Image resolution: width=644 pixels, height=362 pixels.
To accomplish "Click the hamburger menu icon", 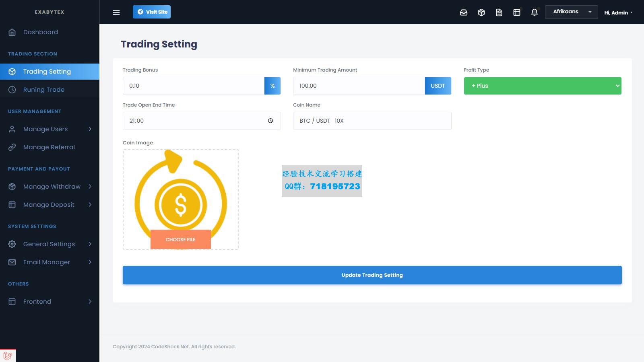I will pos(116,12).
